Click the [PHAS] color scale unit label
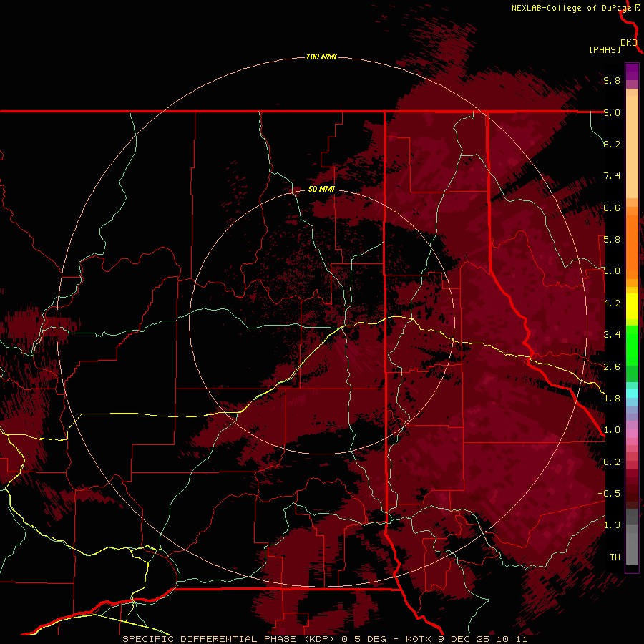 605,49
